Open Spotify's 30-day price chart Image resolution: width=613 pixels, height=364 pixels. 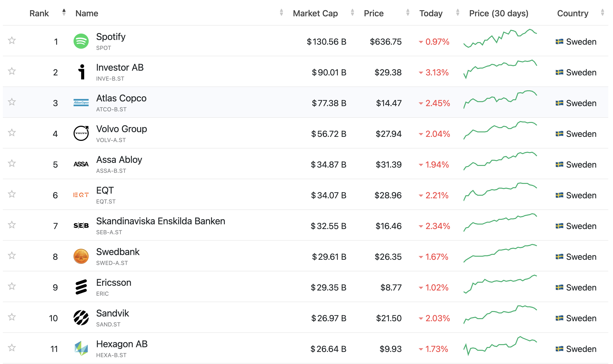pos(500,39)
